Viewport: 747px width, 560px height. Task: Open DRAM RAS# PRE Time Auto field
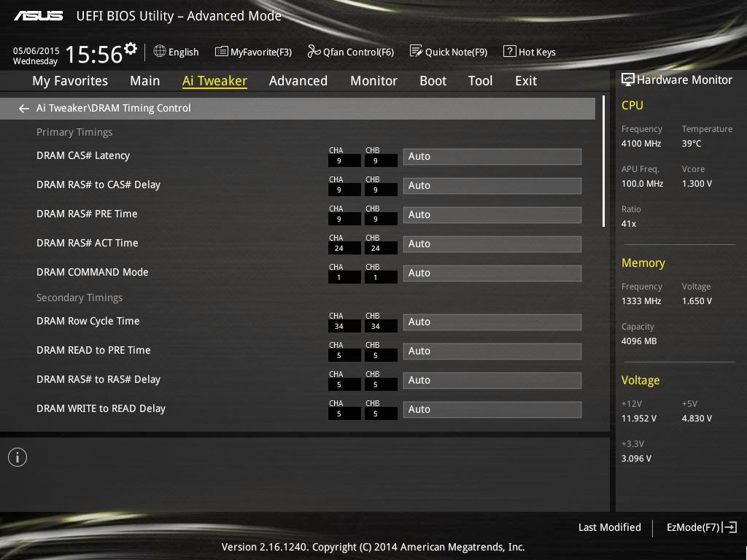(x=492, y=215)
